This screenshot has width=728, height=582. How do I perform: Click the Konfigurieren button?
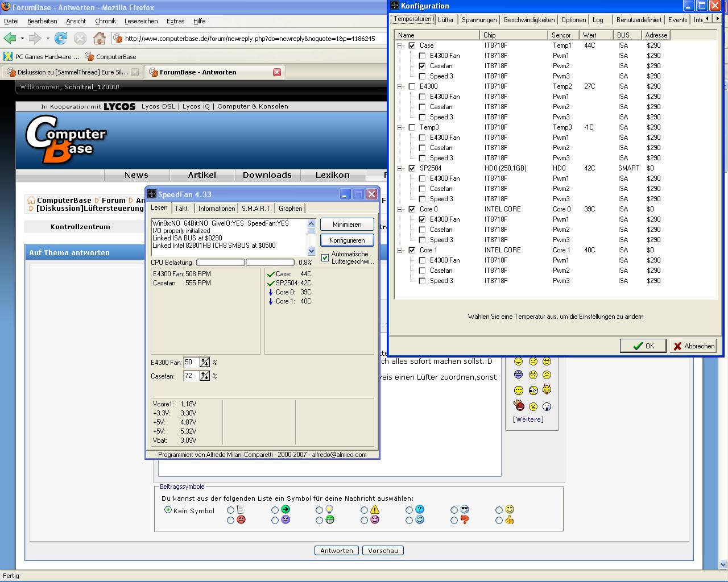(x=347, y=240)
